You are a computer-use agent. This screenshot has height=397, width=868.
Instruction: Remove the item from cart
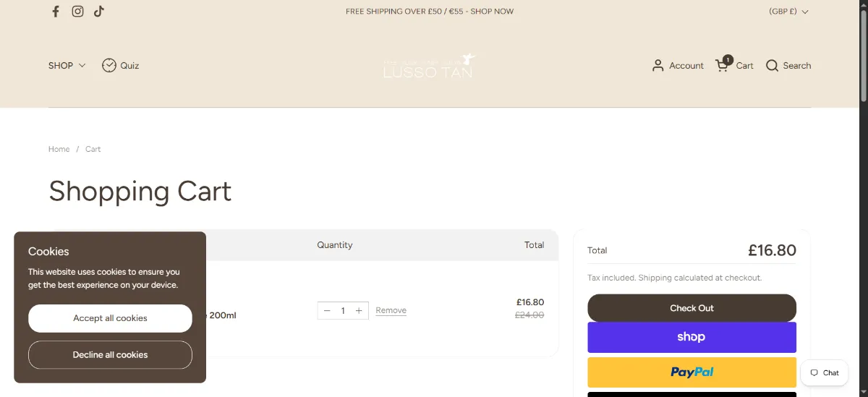[x=391, y=311]
